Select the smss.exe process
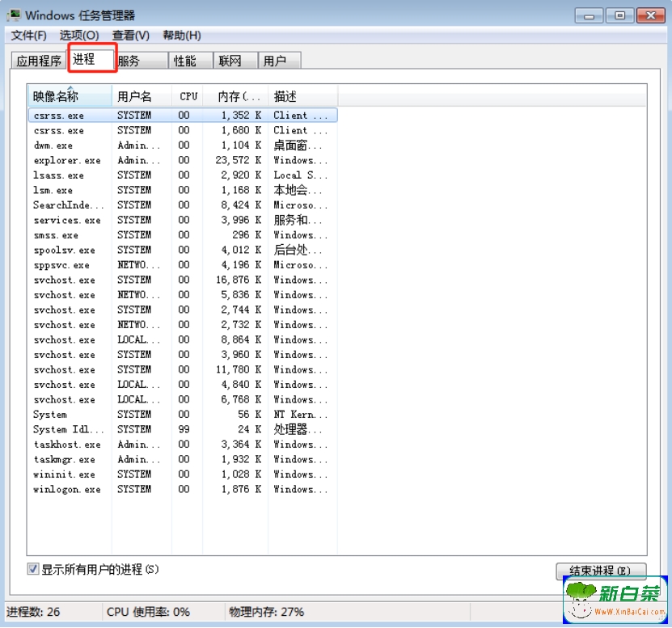This screenshot has height=628, width=672. pyautogui.click(x=183, y=234)
